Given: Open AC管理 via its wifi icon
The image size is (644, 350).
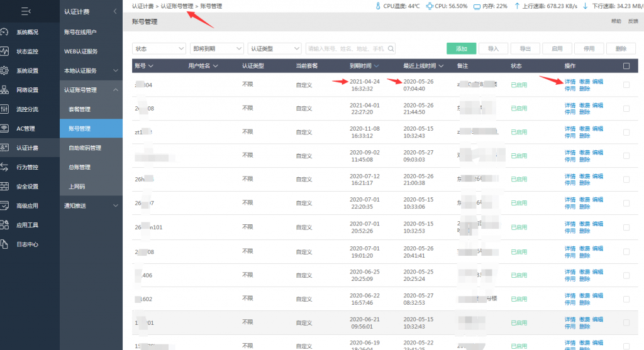Looking at the screenshot, I should click(x=4, y=128).
